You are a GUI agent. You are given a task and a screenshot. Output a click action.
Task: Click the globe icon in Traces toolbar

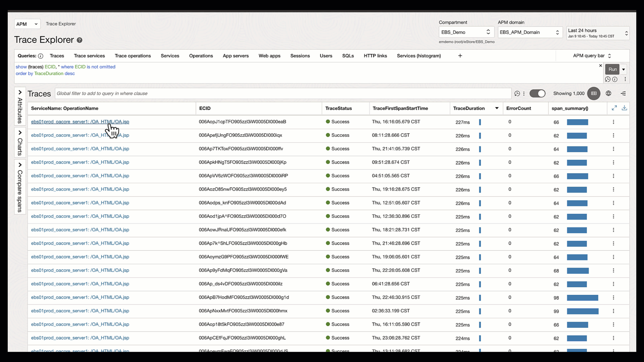[608, 94]
